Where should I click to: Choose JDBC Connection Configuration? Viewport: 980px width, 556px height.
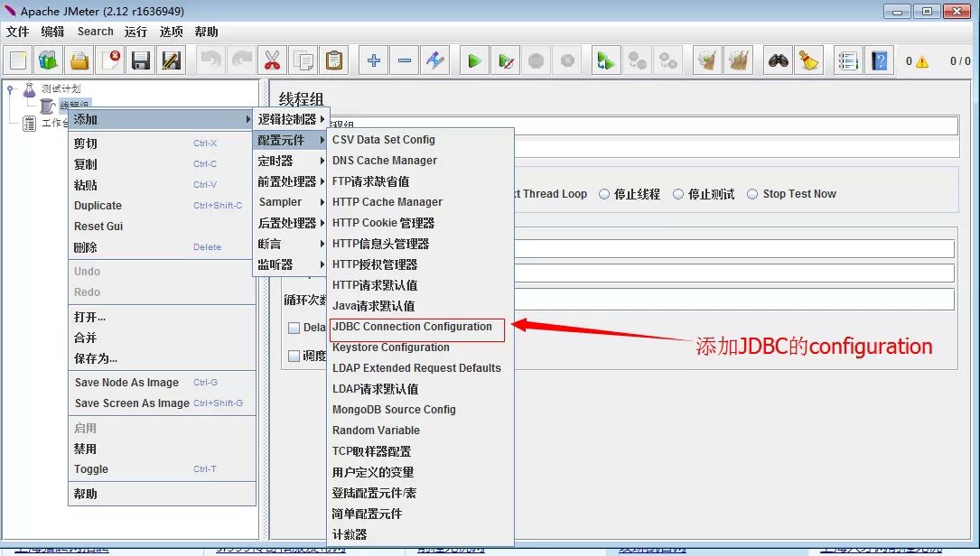[420, 327]
